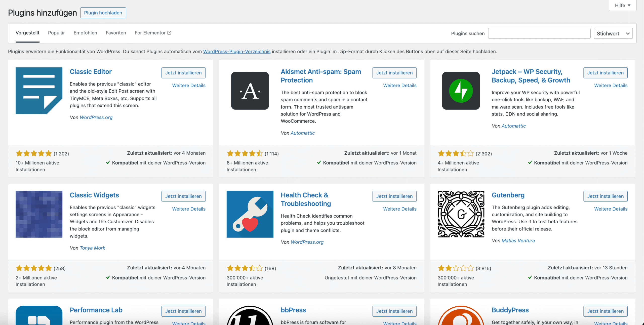This screenshot has height=325, width=644.
Task: Open WordPress.org author link under Health Check
Action: pyautogui.click(x=307, y=242)
